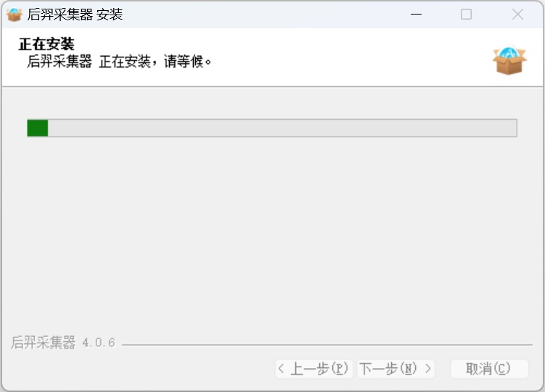Click the empty gray portion of the progress bar
The height and width of the screenshot is (392, 545).
283,128
